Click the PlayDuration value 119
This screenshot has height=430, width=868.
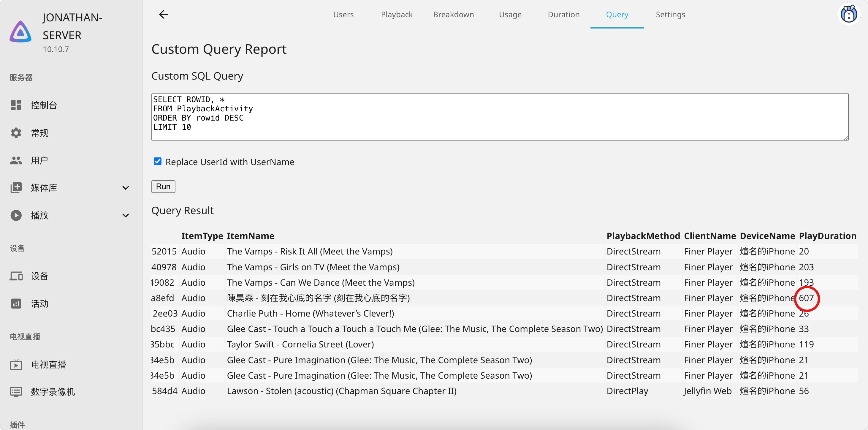pyautogui.click(x=806, y=344)
